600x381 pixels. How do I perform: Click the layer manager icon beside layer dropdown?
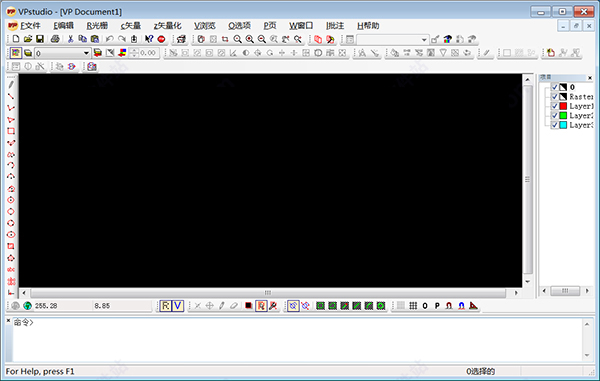pyautogui.click(x=28, y=53)
